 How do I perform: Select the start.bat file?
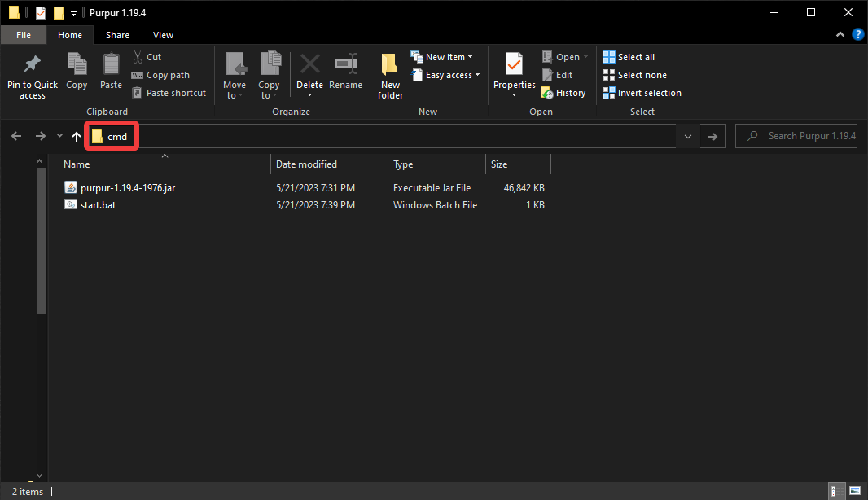98,205
